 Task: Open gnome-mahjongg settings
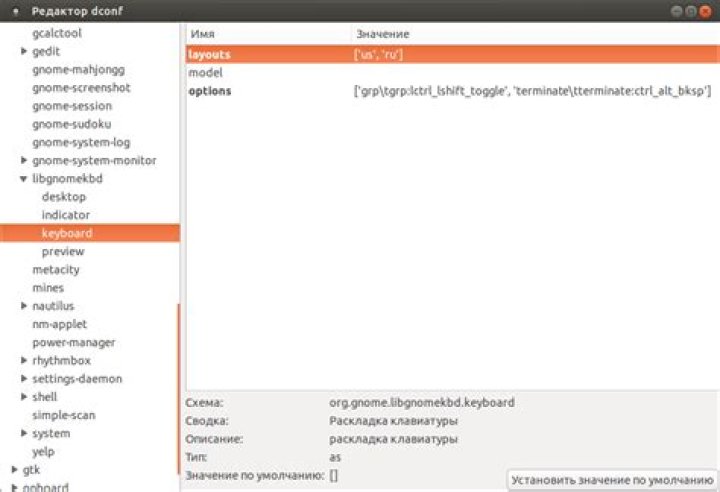pos(78,70)
